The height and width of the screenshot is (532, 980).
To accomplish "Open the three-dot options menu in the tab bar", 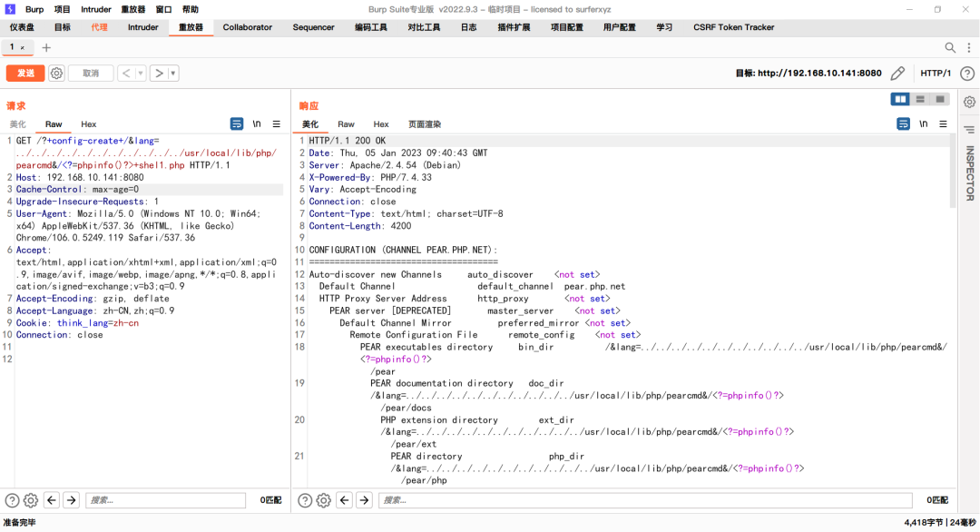I will click(x=969, y=47).
